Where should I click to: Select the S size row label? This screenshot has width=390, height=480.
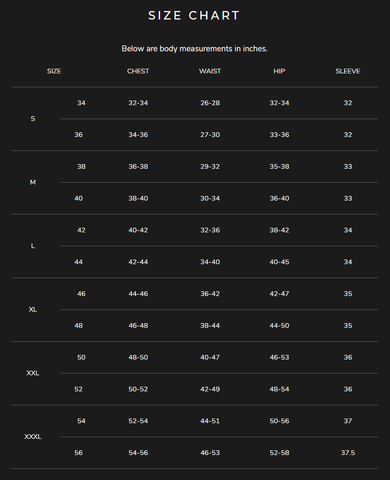click(33, 119)
